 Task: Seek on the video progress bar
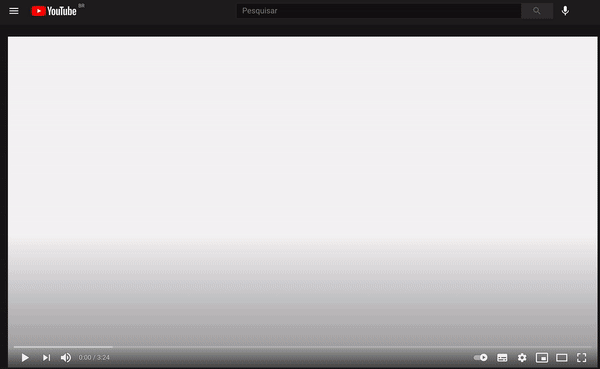tap(303, 347)
